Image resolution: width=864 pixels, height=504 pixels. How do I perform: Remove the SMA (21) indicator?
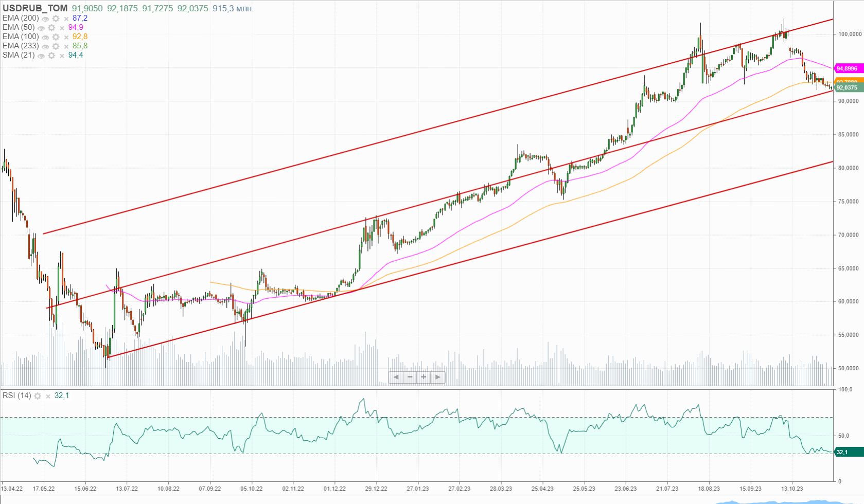62,56
